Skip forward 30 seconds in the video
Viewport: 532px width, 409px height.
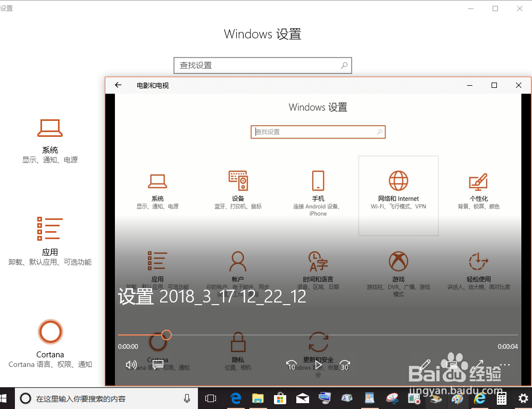[345, 365]
